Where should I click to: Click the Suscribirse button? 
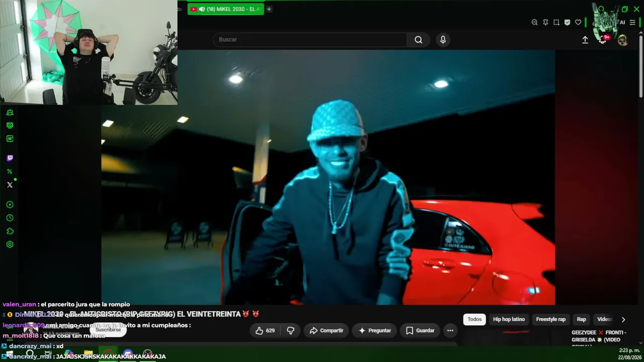pos(108,330)
